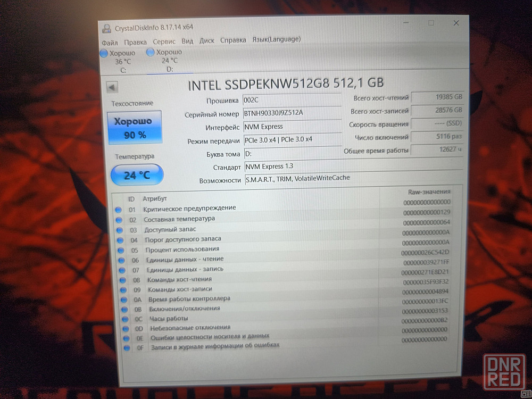This screenshot has width=532, height=399.
Task: Click the host writes value 28576 GB
Action: (437, 110)
